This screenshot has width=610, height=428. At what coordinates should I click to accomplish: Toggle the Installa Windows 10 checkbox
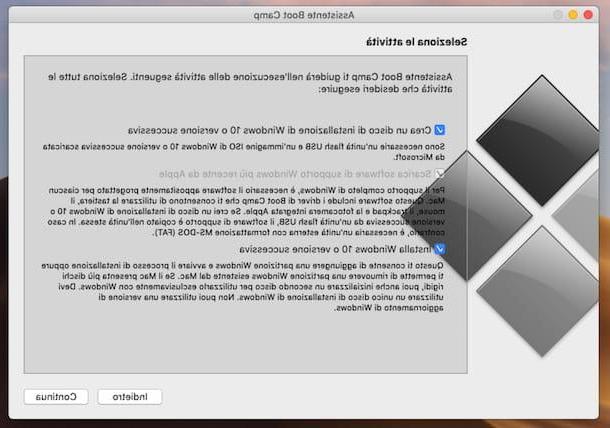(440, 249)
